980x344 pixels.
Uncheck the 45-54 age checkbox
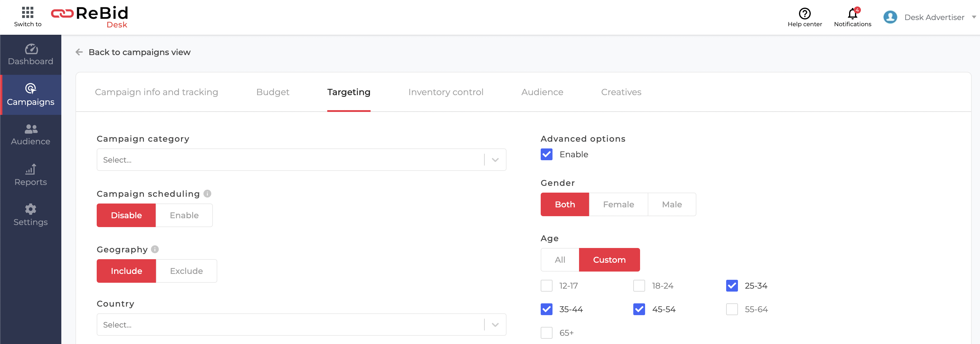pos(639,309)
